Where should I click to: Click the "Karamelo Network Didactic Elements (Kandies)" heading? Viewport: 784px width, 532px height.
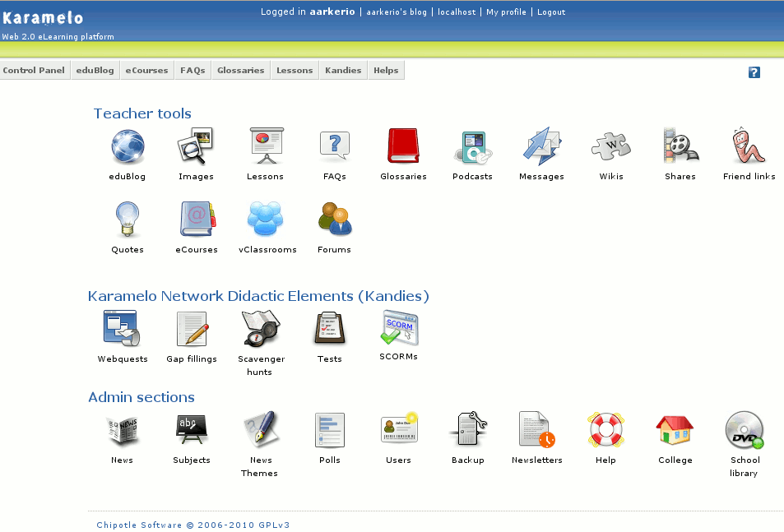[258, 296]
